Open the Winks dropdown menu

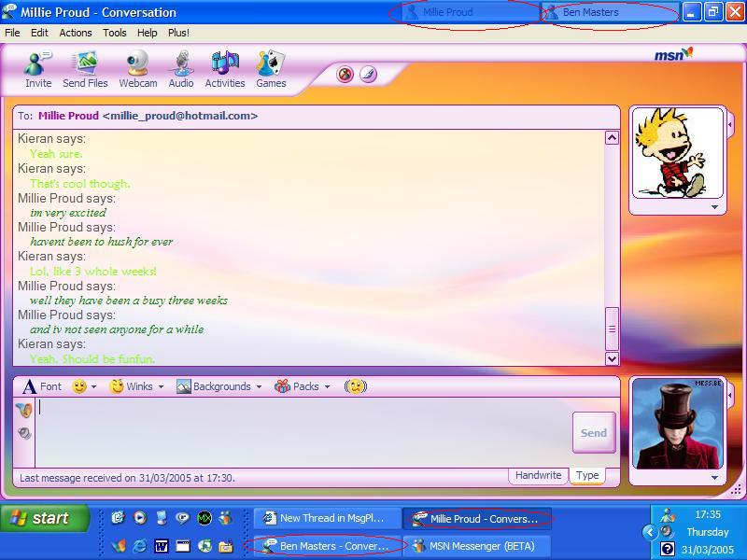pyautogui.click(x=136, y=386)
